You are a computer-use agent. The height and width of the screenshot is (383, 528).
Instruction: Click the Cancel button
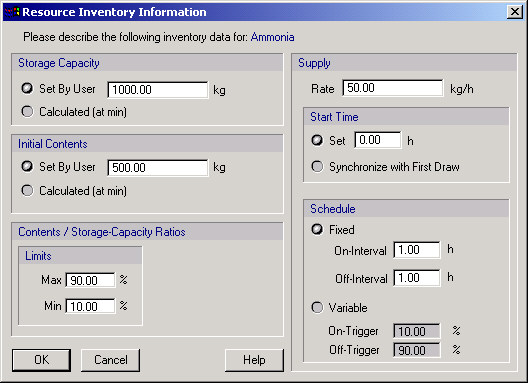pos(110,360)
